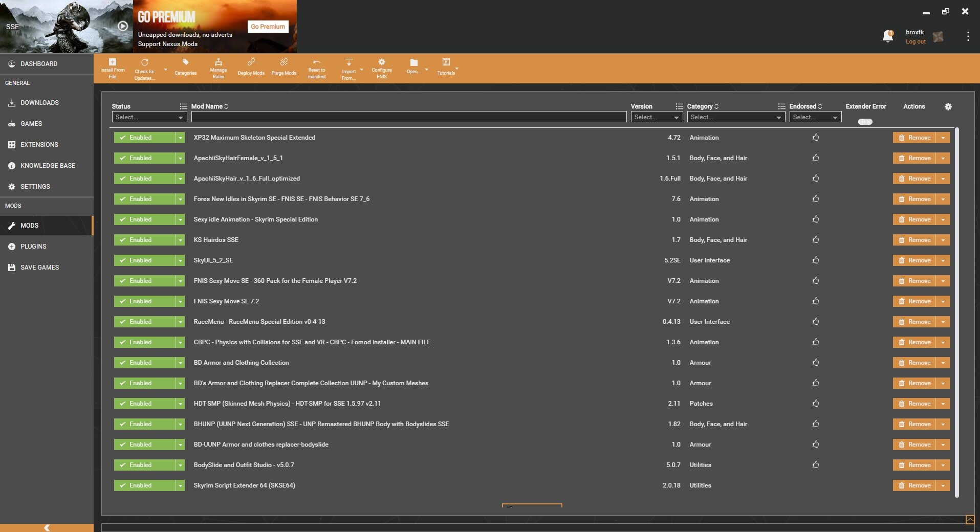Expand status dropdown arrow for CBPC Physics mod

pyautogui.click(x=180, y=342)
